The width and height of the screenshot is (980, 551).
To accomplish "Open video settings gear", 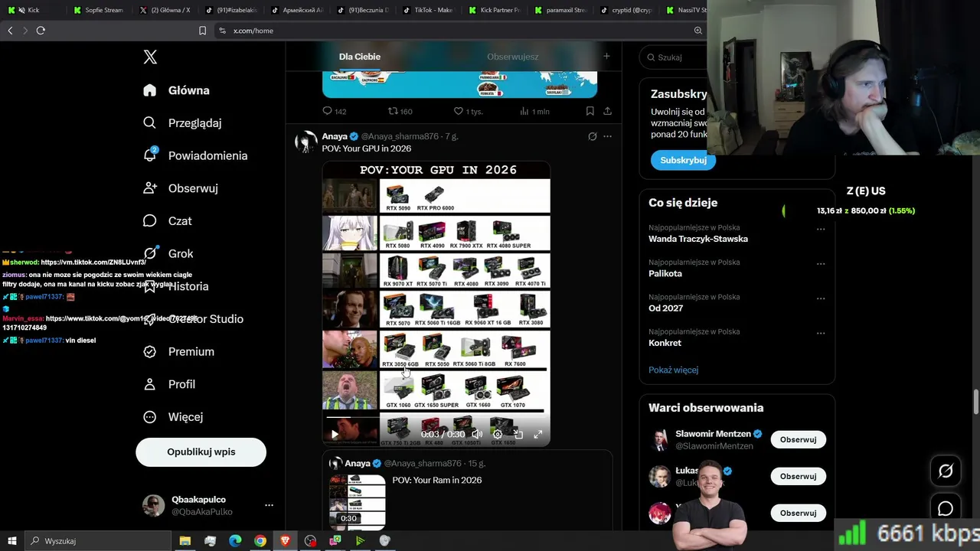I will click(x=498, y=435).
